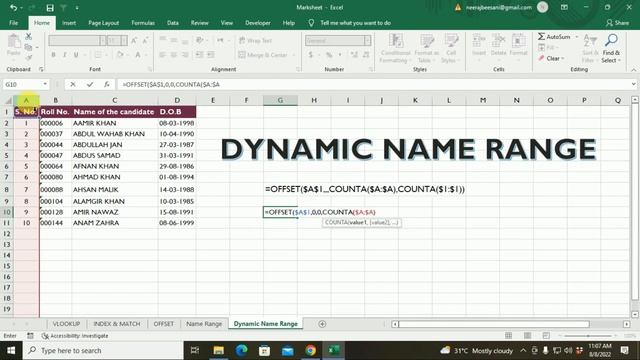Screen dimensions: 640x360
Task: Click the Clear eraser icon
Action: coord(541,58)
